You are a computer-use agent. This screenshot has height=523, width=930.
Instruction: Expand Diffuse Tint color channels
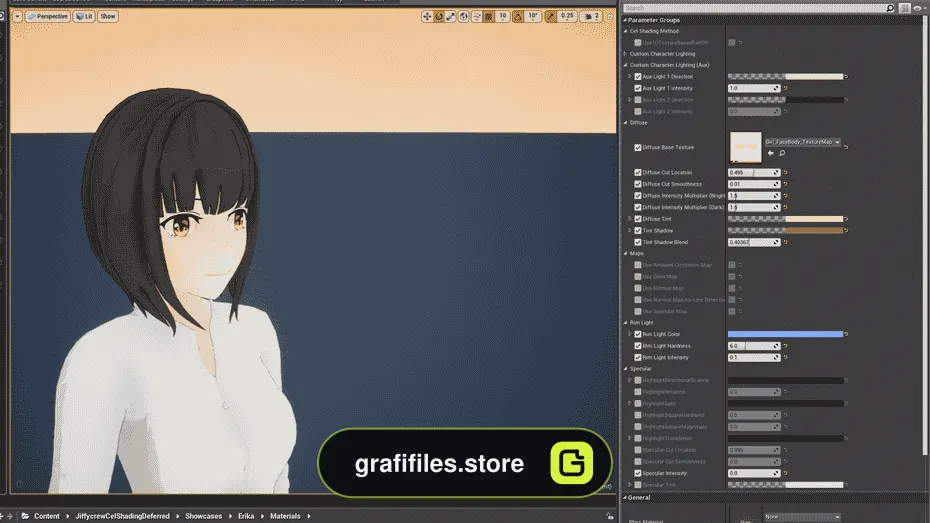click(x=630, y=219)
